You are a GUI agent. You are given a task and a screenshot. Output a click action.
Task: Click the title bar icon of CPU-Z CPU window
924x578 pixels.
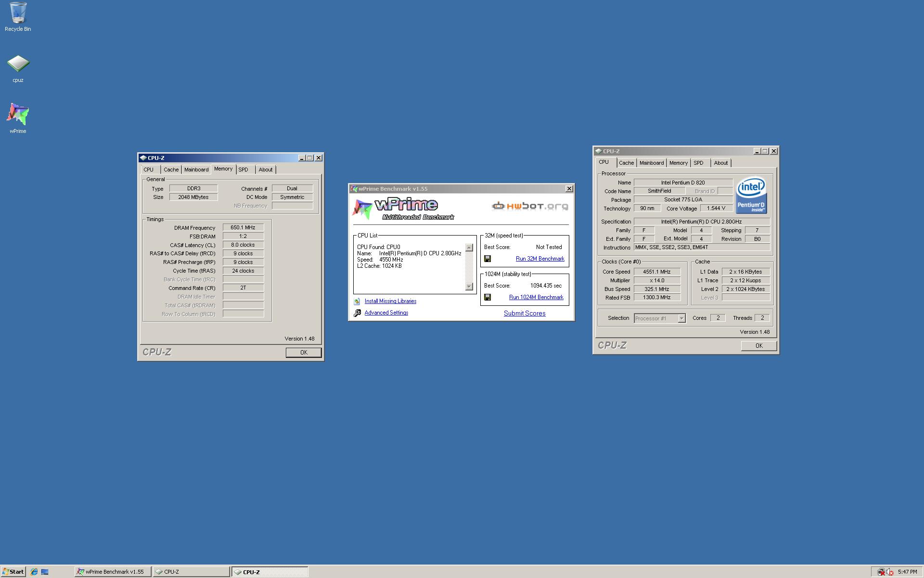(598, 151)
